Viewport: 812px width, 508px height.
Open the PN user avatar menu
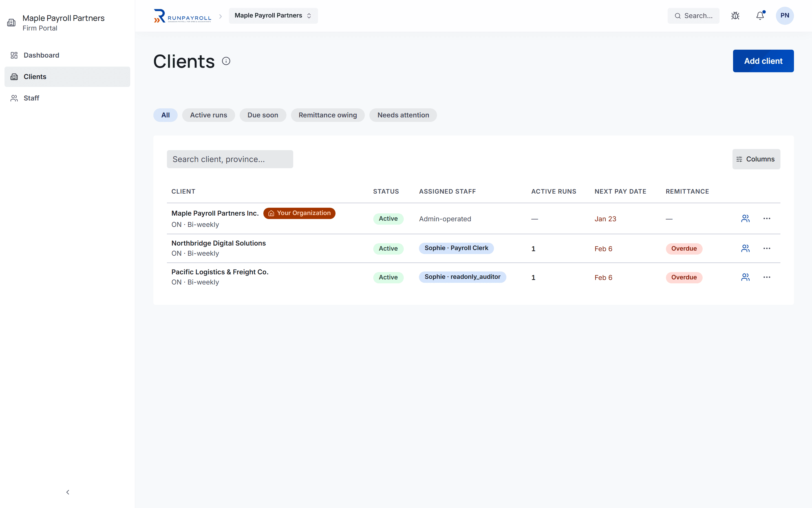[784, 16]
